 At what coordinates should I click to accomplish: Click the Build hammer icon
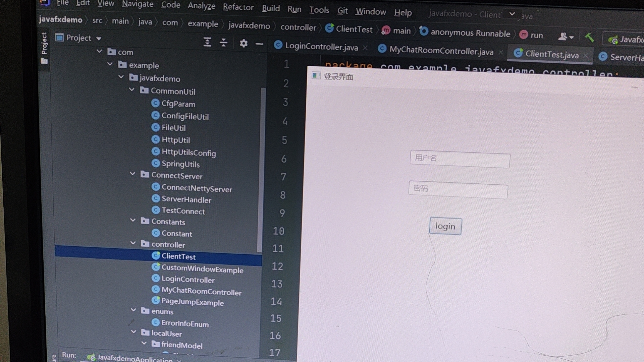tap(589, 38)
